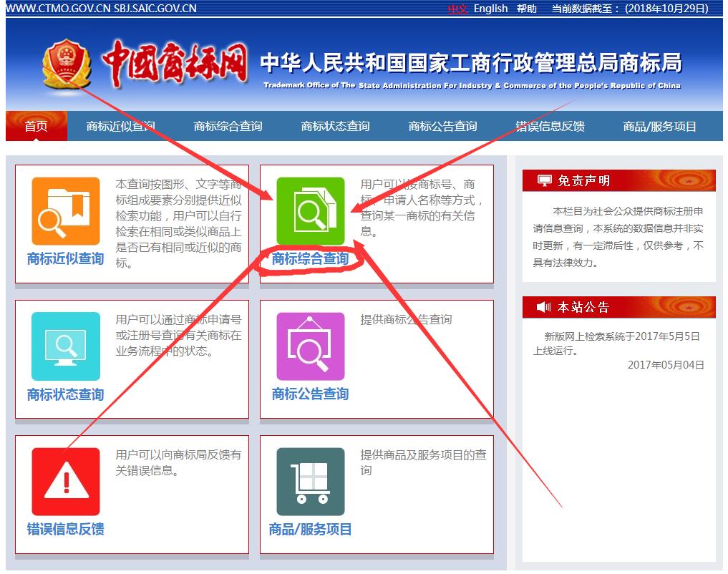Click the 中华人民共和国国家工商行政管理总局商标局 title

pos(471,63)
